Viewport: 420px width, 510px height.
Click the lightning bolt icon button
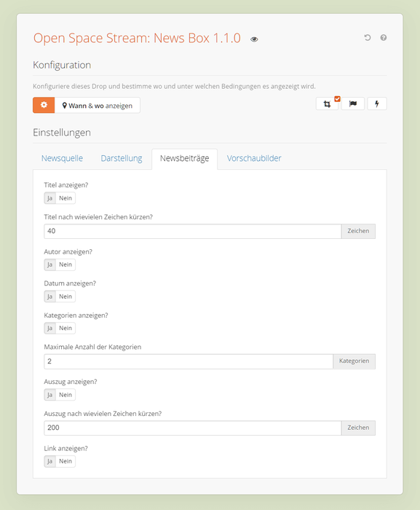tap(377, 103)
